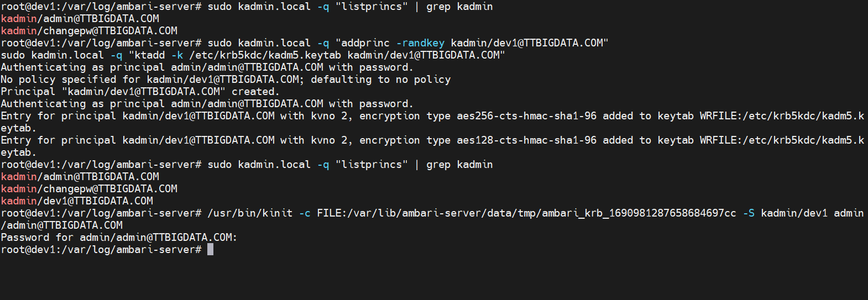The image size is (868, 300).
Task: Click the word "addprinc" in the command
Action: pos(365,43)
